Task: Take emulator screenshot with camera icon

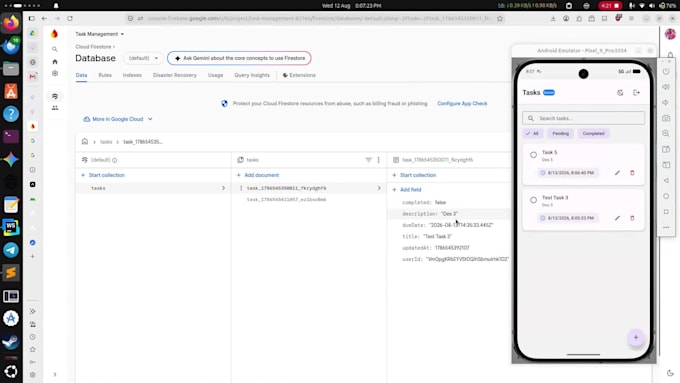Action: pos(666,118)
